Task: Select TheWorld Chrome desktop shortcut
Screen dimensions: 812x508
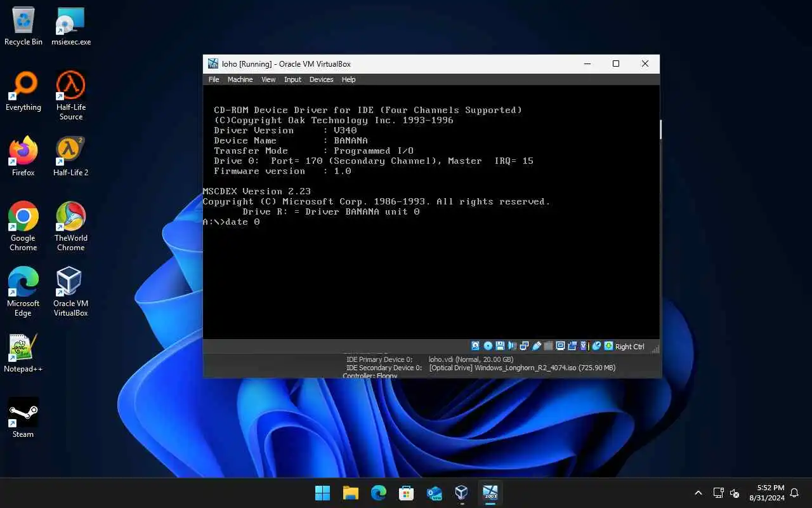Action: [71, 227]
